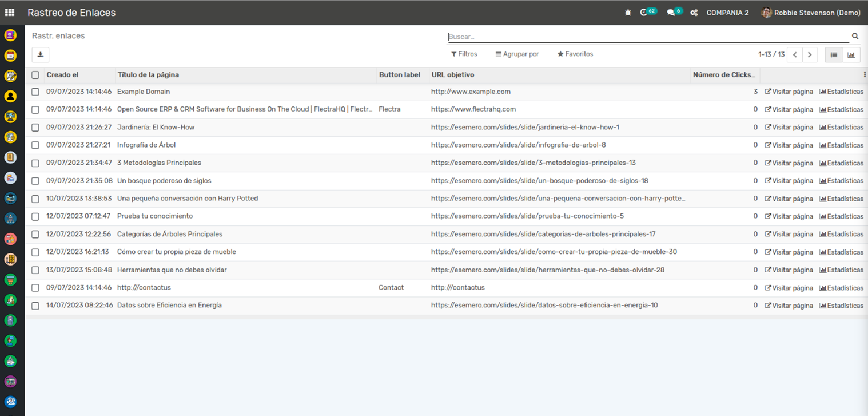Open the debug bug icon

(x=628, y=13)
